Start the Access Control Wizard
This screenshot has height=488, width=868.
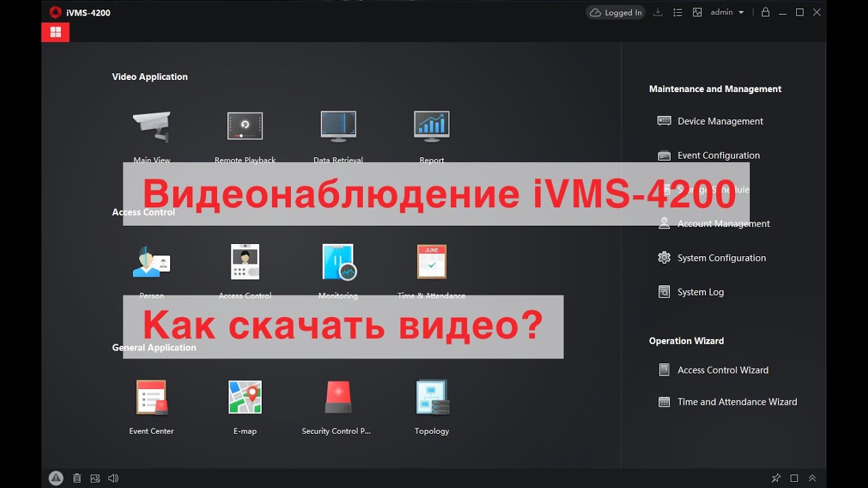point(713,370)
